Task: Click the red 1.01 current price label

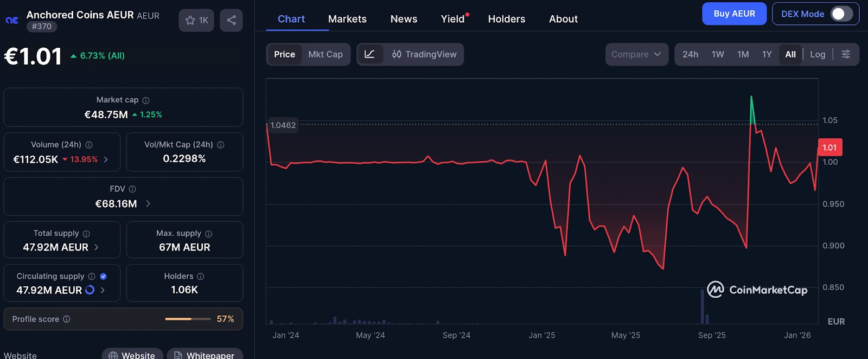Action: pos(829,148)
